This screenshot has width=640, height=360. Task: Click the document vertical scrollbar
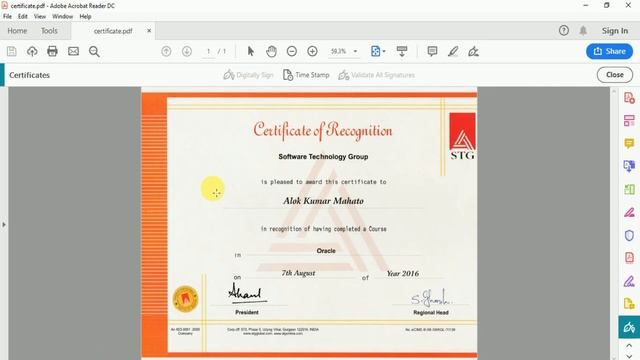[x=613, y=224]
